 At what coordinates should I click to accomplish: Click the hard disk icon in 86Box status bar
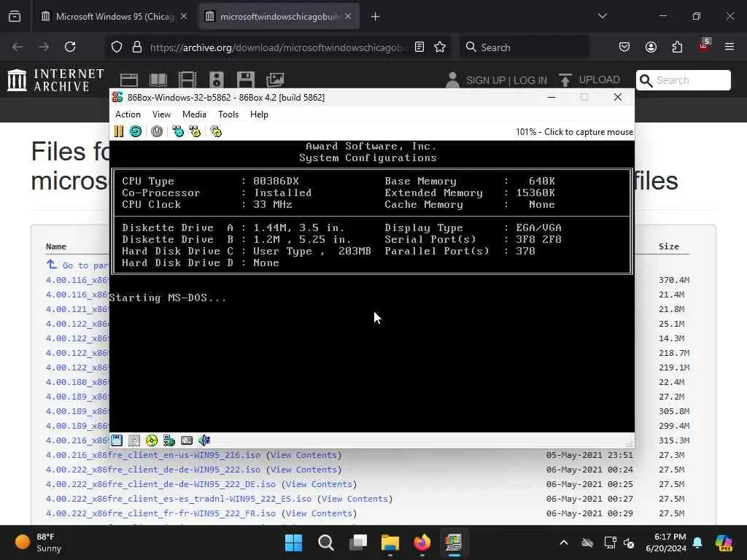(x=187, y=440)
